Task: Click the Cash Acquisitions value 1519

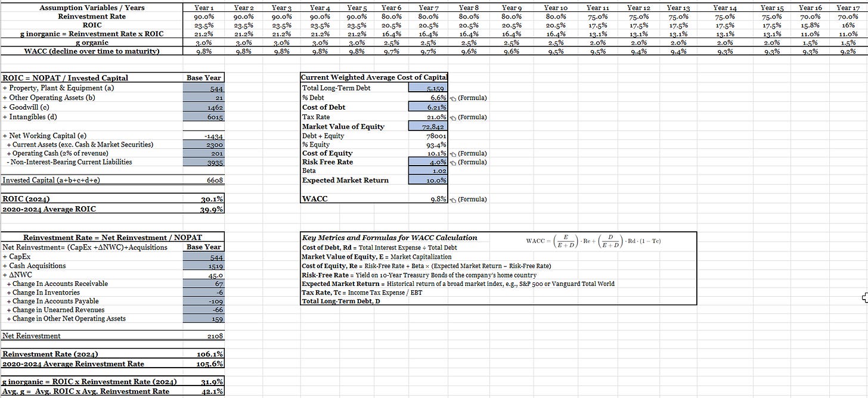Action: 204,266
